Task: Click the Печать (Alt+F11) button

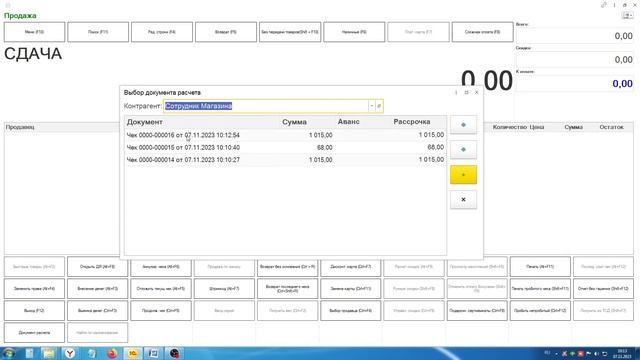Action: point(540,267)
